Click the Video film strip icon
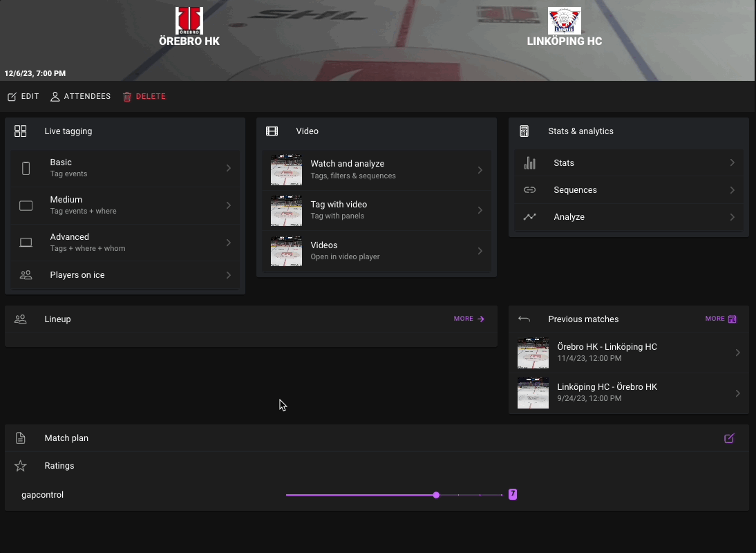 coord(272,131)
